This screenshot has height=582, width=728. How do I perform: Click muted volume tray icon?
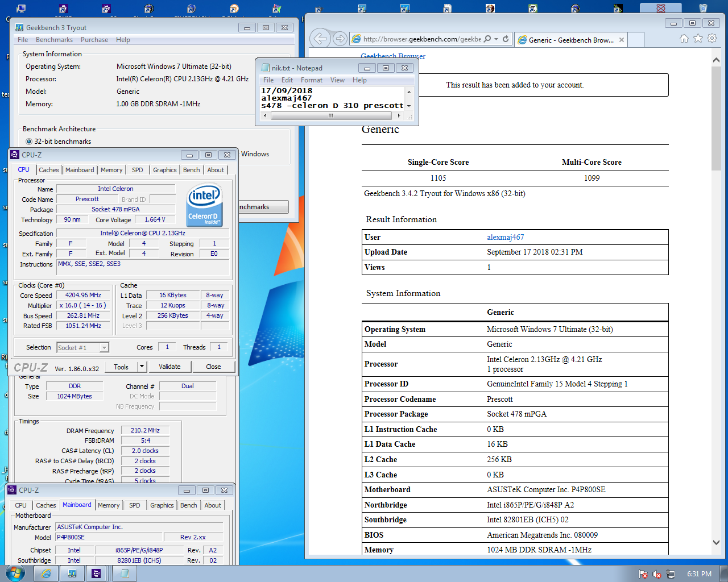[657, 574]
